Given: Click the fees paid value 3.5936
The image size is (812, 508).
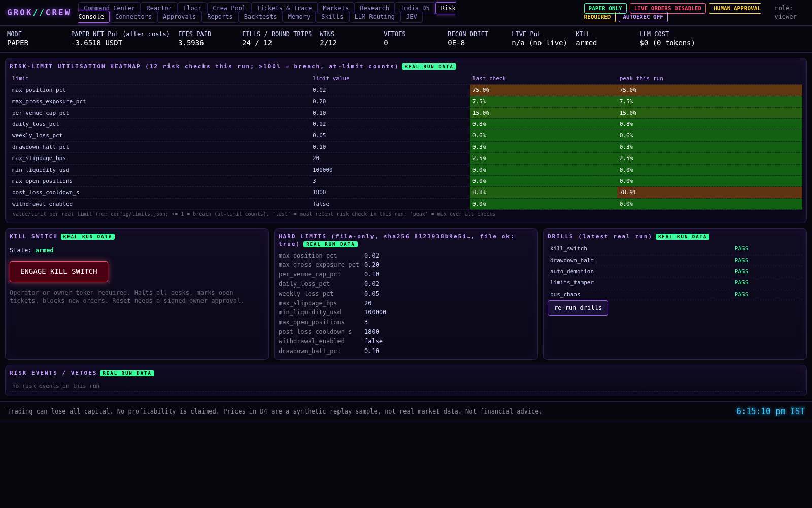Looking at the screenshot, I should tap(191, 43).
